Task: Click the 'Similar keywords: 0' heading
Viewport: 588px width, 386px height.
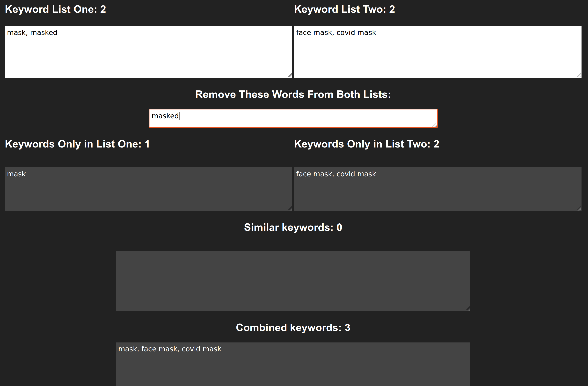Action: click(293, 228)
